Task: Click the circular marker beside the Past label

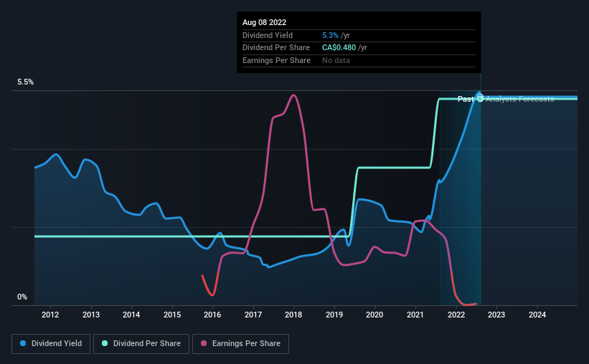Action: 480,99
